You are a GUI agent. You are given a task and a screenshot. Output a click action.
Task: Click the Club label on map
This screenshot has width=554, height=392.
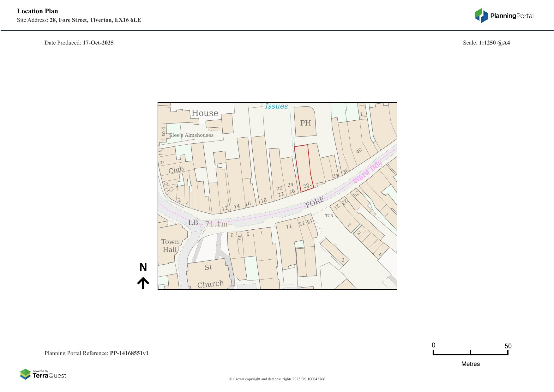pyautogui.click(x=176, y=170)
